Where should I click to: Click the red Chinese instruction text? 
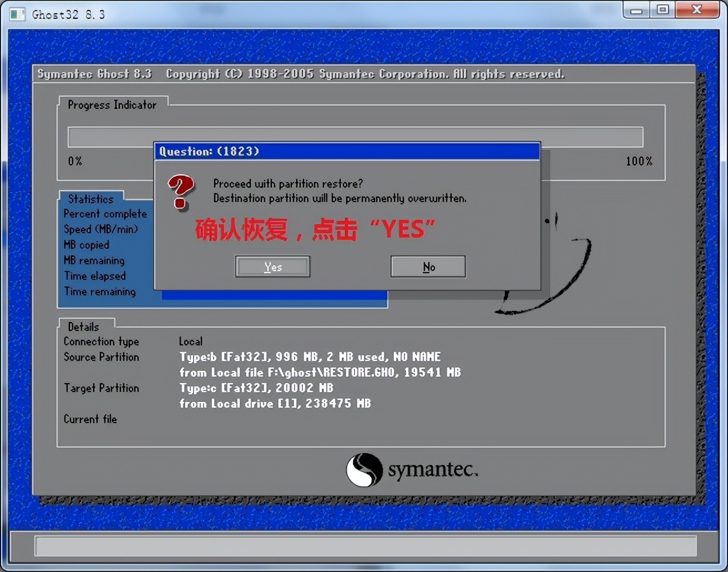pyautogui.click(x=315, y=229)
